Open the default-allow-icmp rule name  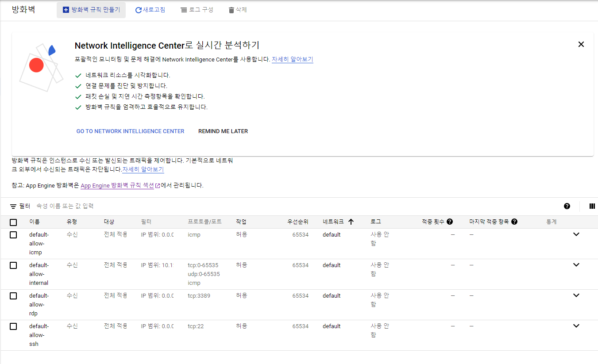(x=39, y=244)
